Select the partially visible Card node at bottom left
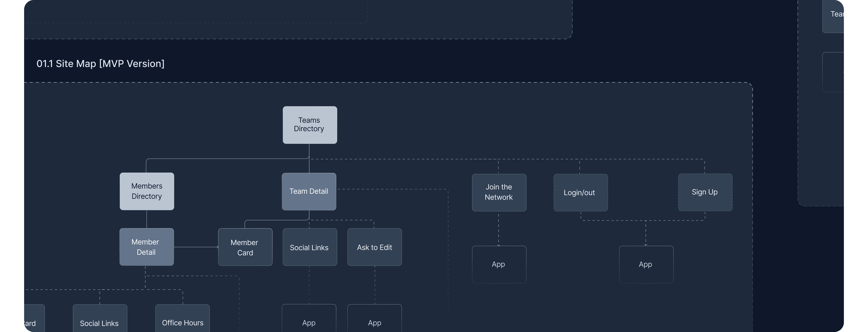Screen dimensions: 868x332 (x=34, y=319)
